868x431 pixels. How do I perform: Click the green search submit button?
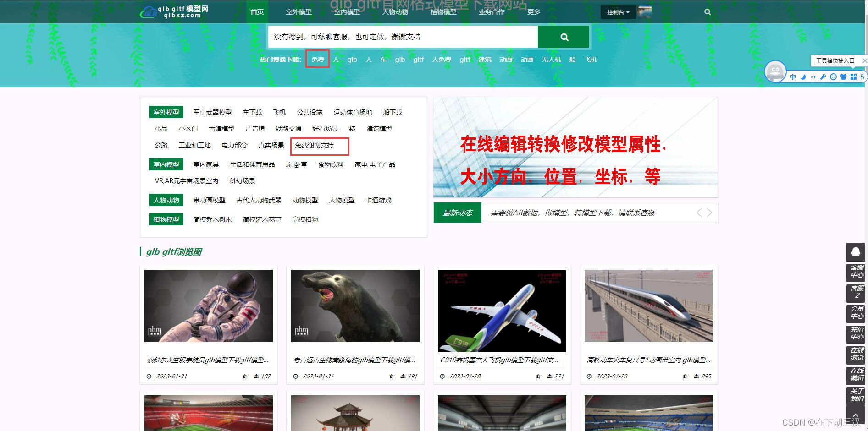coord(564,37)
